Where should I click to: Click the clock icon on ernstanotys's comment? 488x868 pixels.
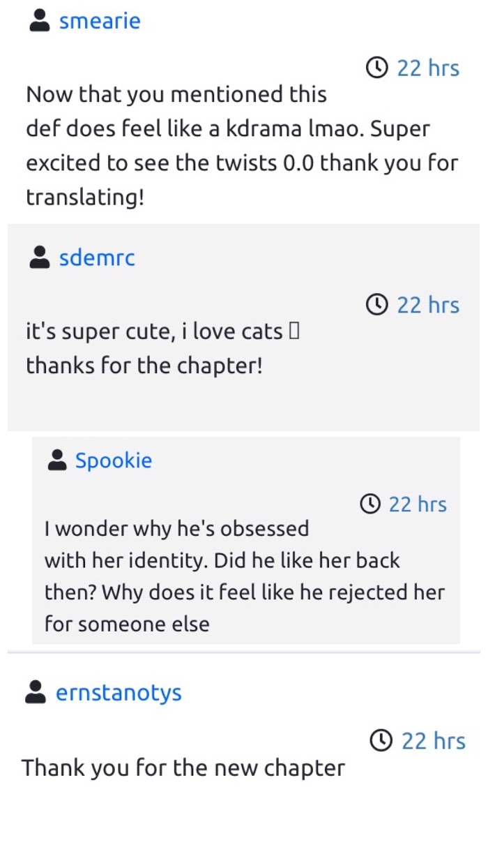381,740
